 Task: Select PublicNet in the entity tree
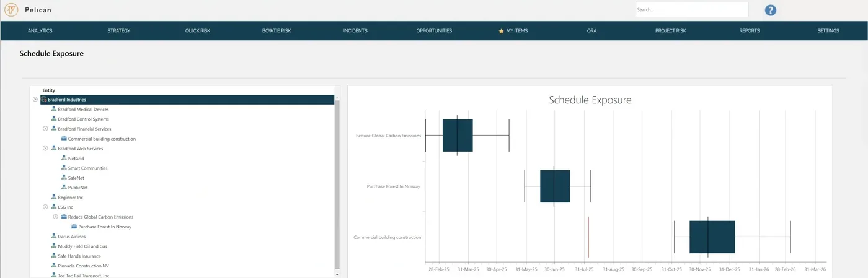[77, 188]
